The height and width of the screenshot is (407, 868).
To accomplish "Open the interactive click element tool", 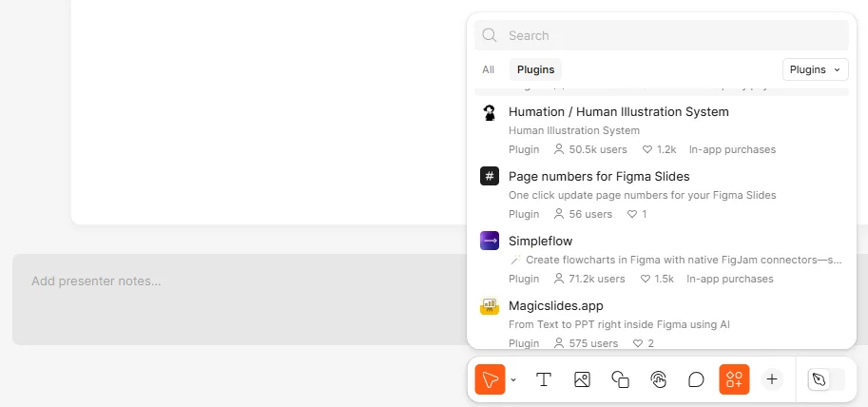I will pyautogui.click(x=658, y=379).
